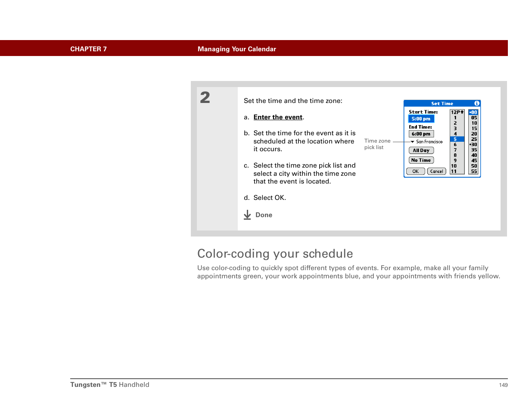Click the Managing Your Calendar header text
This screenshot has height=411, width=532.
(237, 49)
